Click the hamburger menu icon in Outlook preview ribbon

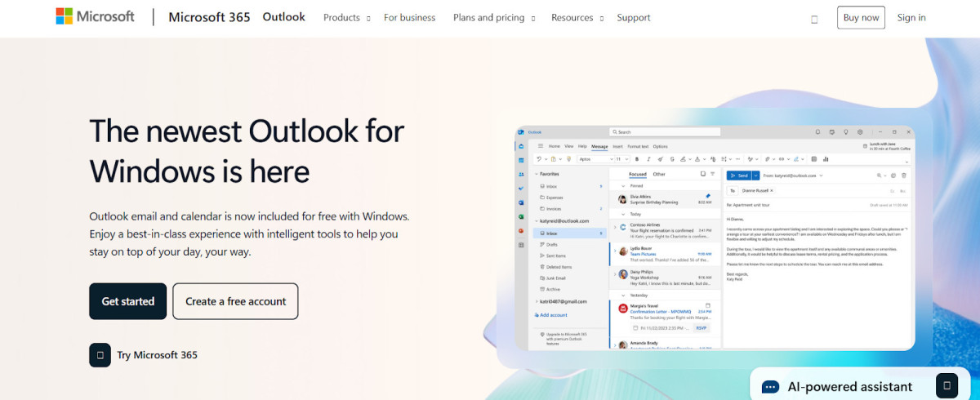[x=540, y=146]
